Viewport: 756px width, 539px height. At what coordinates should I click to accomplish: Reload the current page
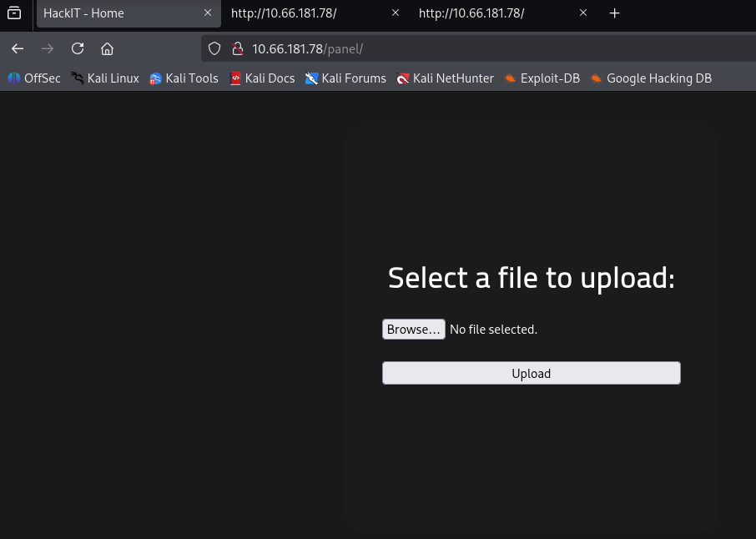click(x=78, y=48)
